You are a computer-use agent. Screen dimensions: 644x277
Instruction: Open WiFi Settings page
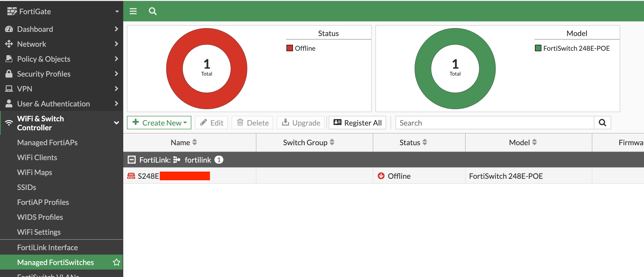point(39,232)
